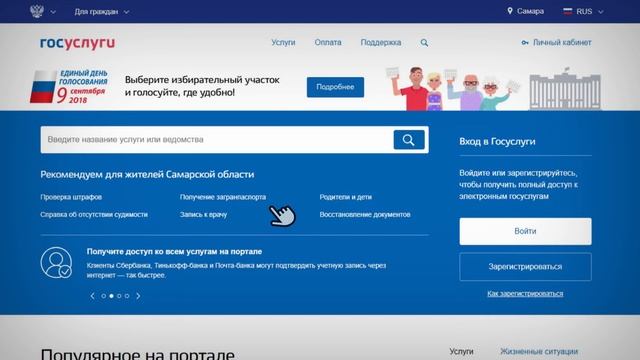Open the 'Для граждан' dropdown
Viewport: 640px width, 360px height.
click(102, 12)
